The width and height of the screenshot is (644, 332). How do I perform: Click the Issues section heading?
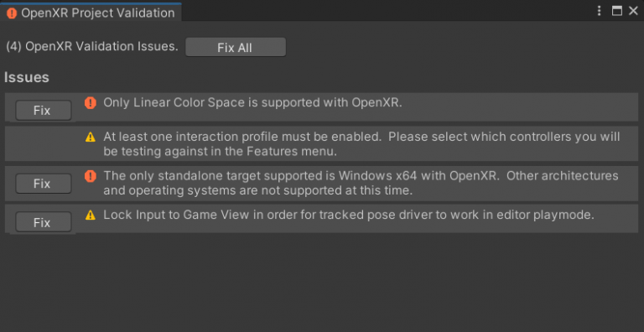coord(27,78)
